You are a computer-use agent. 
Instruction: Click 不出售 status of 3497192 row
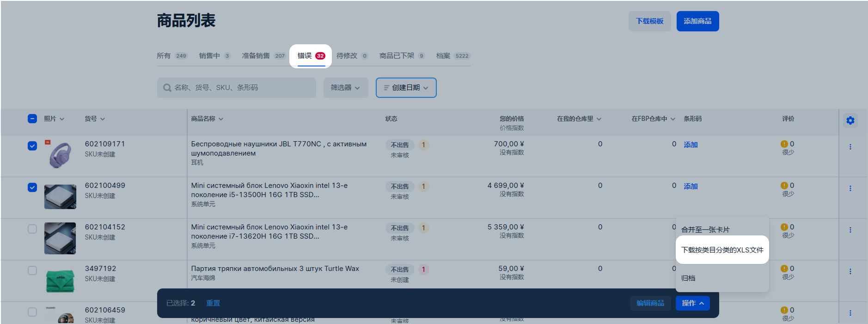pyautogui.click(x=400, y=270)
